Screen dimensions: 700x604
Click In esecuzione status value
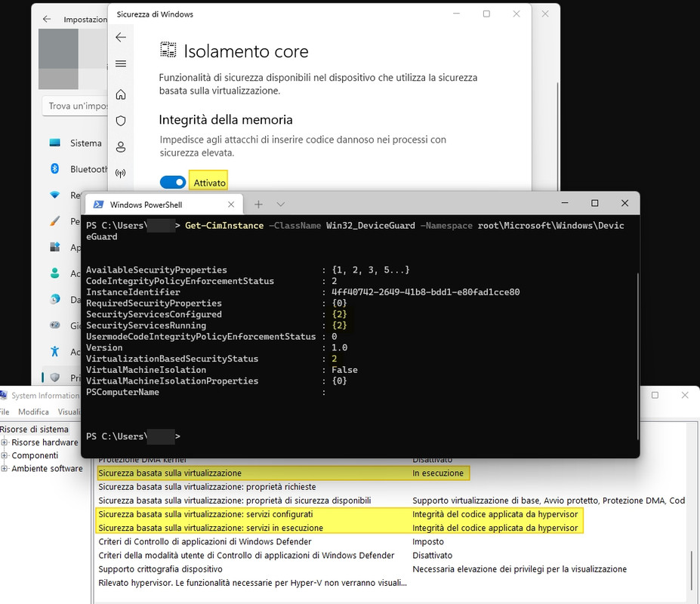point(438,473)
